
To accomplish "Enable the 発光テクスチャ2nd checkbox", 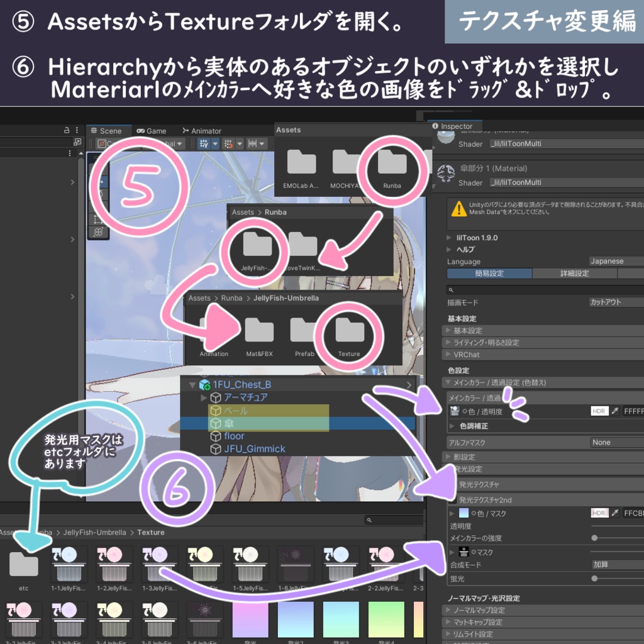I will pos(452,501).
